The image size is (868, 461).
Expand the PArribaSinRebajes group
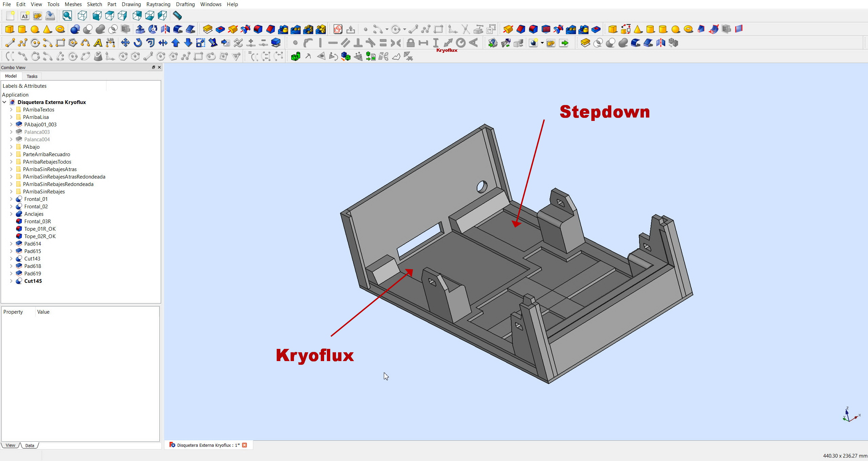[11, 192]
